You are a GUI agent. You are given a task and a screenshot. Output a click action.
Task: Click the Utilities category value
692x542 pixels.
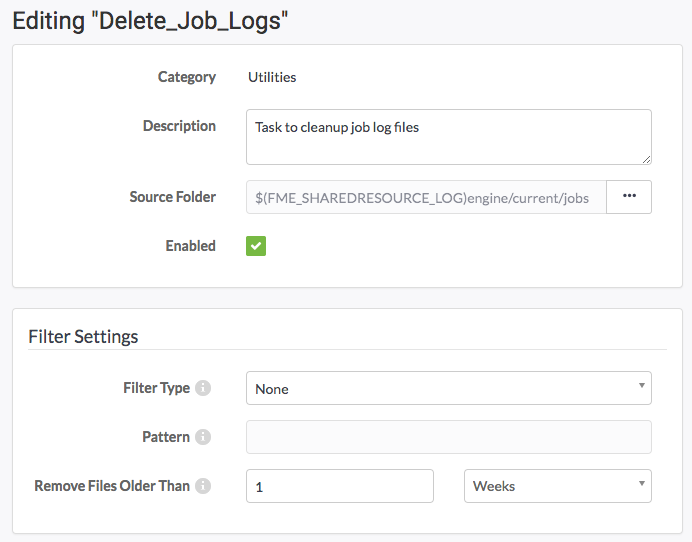click(x=272, y=77)
